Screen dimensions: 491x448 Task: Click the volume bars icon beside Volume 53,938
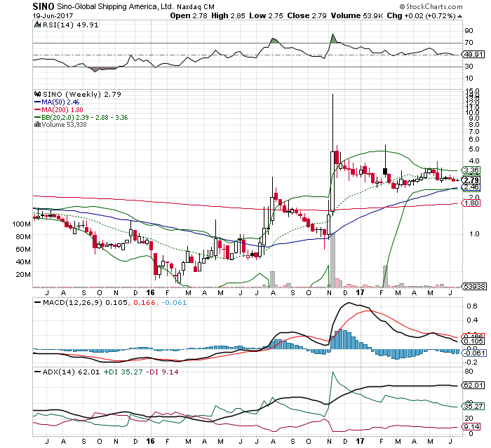point(37,125)
